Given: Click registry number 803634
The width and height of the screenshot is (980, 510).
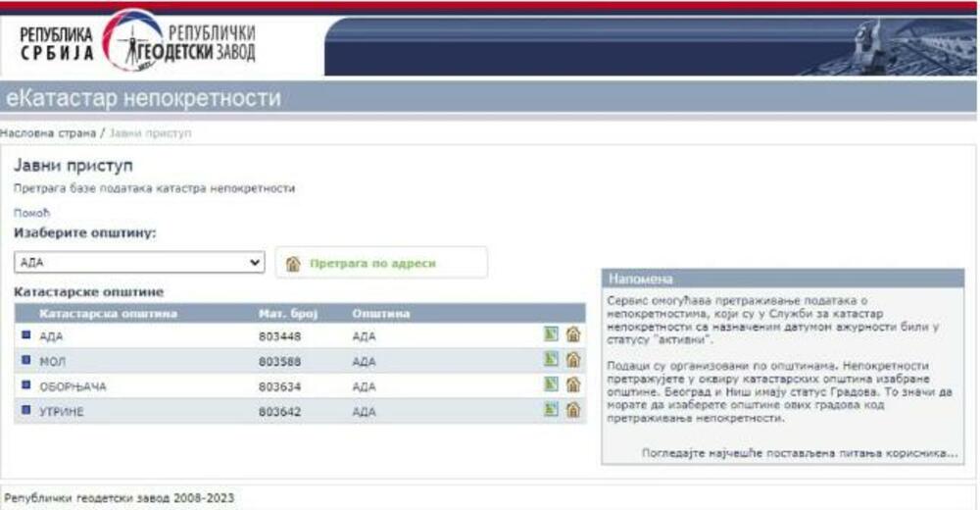Looking at the screenshot, I should tap(279, 386).
